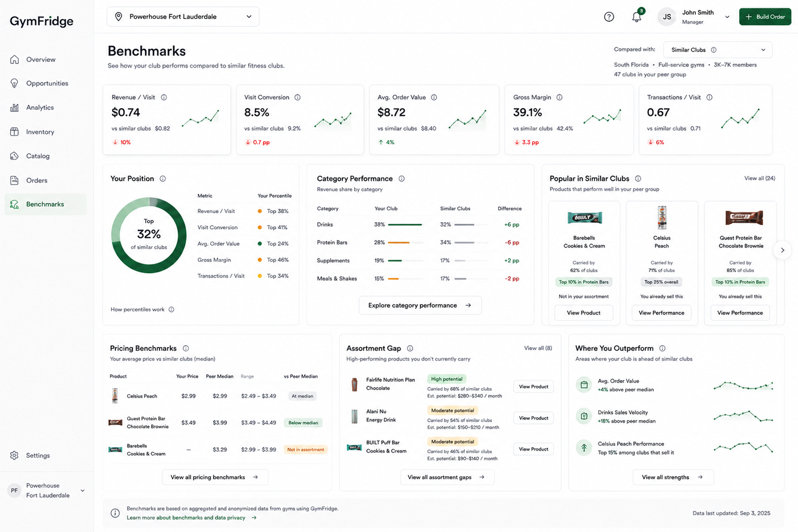This screenshot has height=532, width=798.
Task: Click the Assortment Gap info icon
Action: point(410,348)
